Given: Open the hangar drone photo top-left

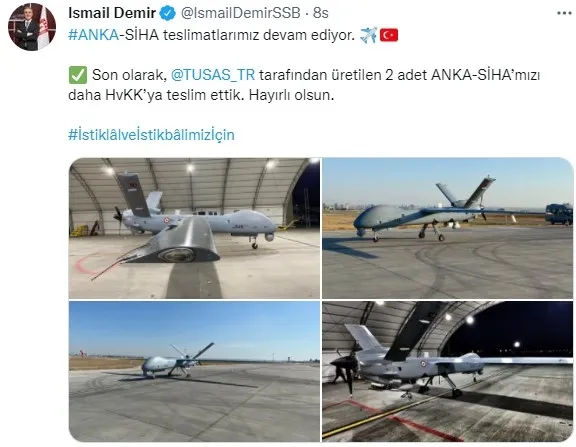Looking at the screenshot, I should (194, 228).
